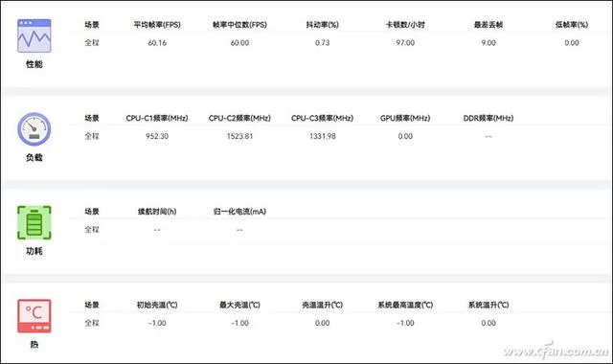
Task: Click the 1523.81 CPU-C2 frequency value
Action: pos(239,136)
